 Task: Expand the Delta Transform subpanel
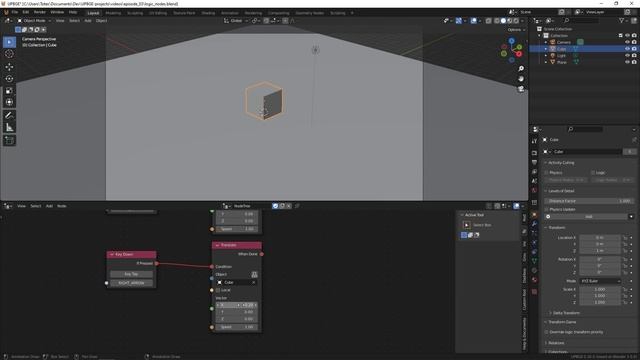tap(551, 313)
